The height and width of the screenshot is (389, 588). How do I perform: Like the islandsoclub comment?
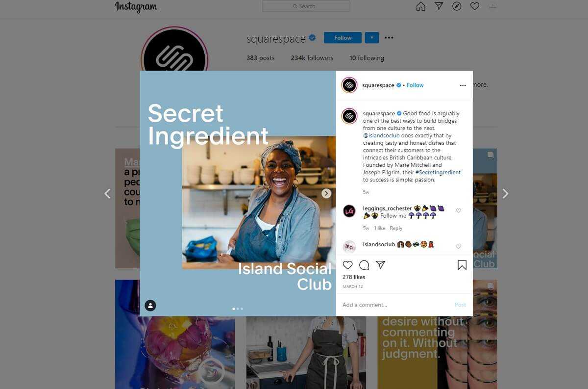pyautogui.click(x=459, y=246)
